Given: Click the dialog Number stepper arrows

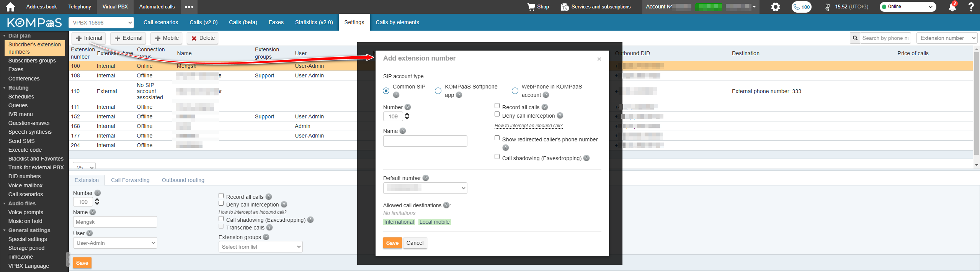Looking at the screenshot, I should click(x=407, y=116).
